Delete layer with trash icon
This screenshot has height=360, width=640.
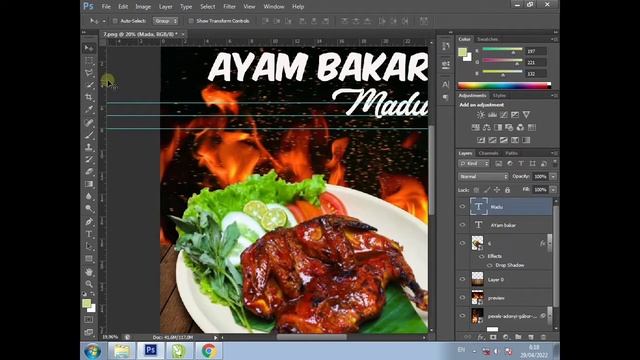click(x=543, y=337)
